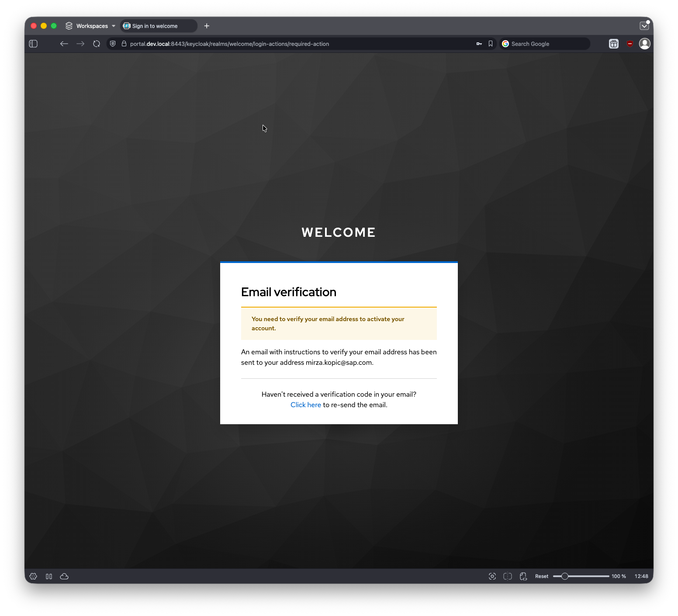
Task: Click the settings gear in bottom toolbar
Action: tap(33, 576)
